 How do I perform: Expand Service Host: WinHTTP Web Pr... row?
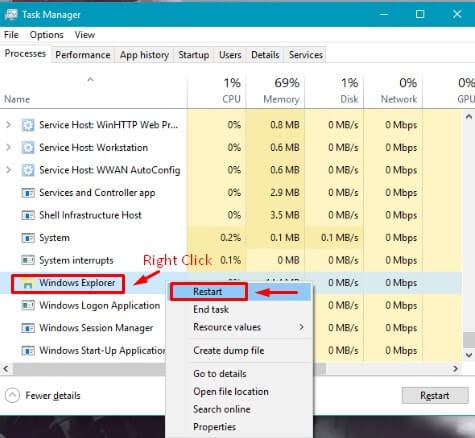click(x=8, y=125)
